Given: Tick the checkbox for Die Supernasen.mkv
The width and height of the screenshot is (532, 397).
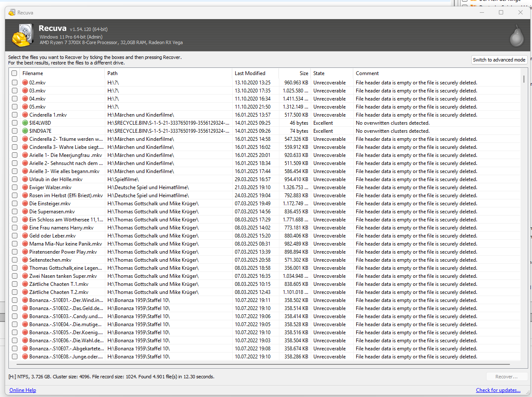Looking at the screenshot, I should [x=14, y=212].
